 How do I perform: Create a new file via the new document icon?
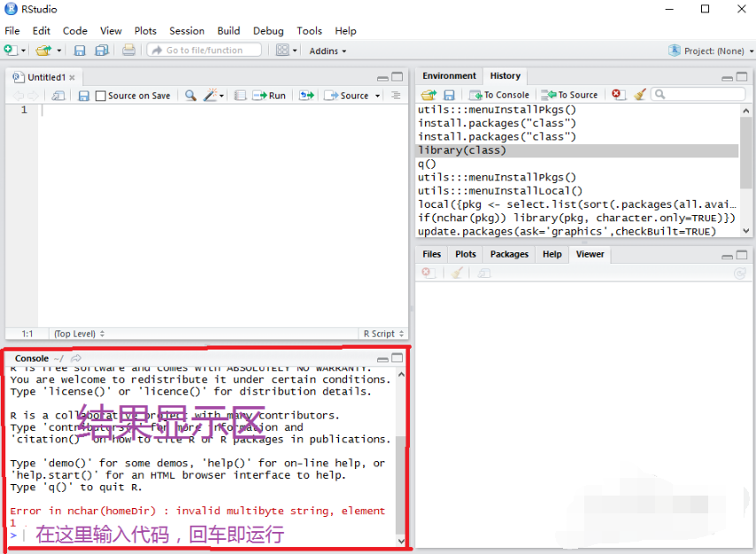pos(12,50)
